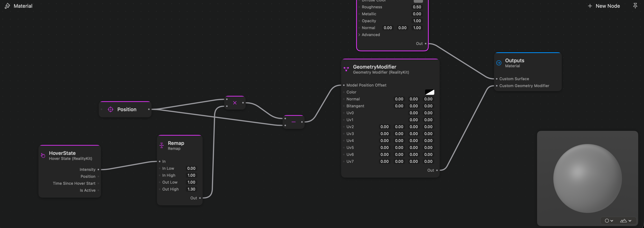Click the Material title label

(x=23, y=6)
